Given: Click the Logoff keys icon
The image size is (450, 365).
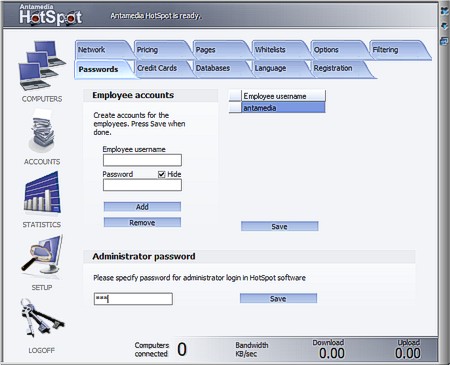Looking at the screenshot, I should click(42, 317).
